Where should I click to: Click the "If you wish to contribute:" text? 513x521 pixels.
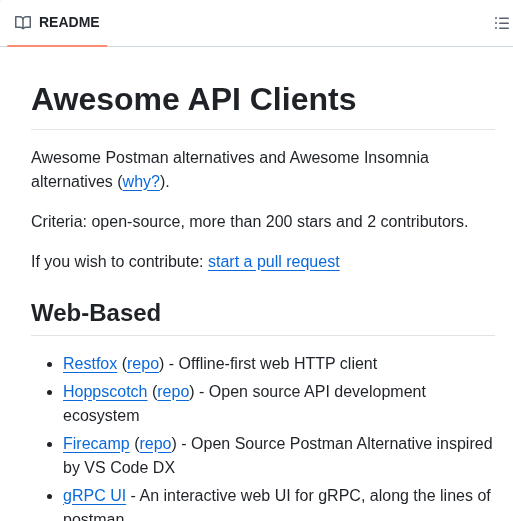pos(117,262)
